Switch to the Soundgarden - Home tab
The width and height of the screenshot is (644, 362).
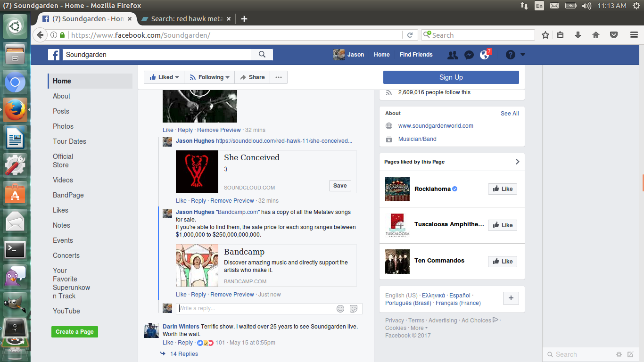coord(87,19)
